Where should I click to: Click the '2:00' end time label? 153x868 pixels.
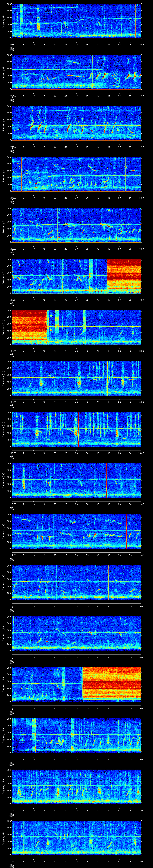pos(141,44)
